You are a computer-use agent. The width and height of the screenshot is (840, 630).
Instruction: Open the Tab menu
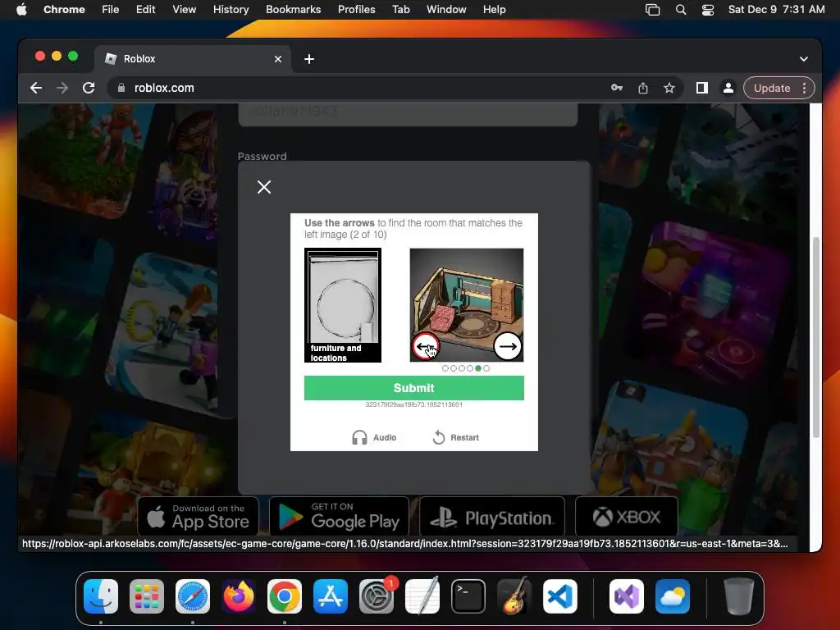point(400,10)
